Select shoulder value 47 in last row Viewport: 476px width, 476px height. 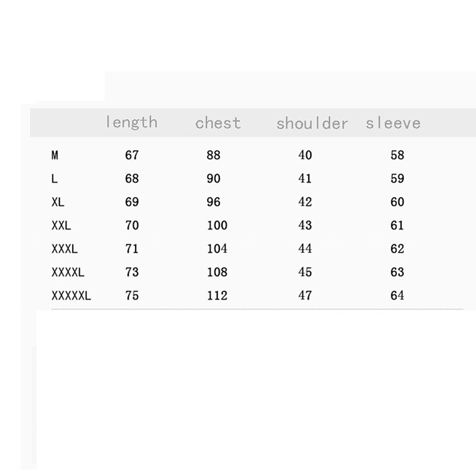[305, 295]
